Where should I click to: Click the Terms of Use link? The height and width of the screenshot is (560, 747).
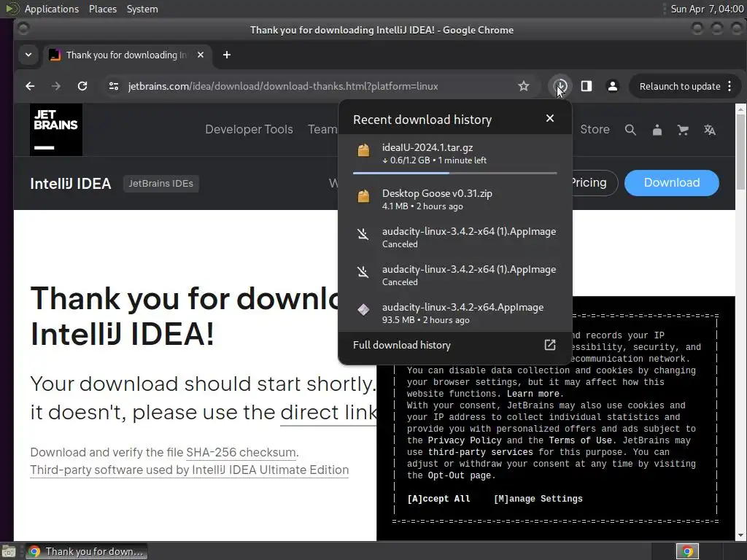(580, 440)
